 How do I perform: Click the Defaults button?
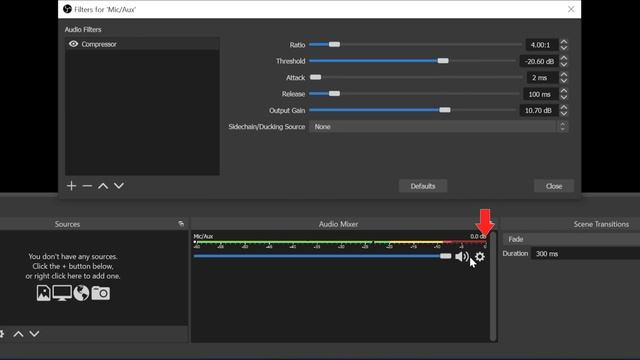point(423,186)
